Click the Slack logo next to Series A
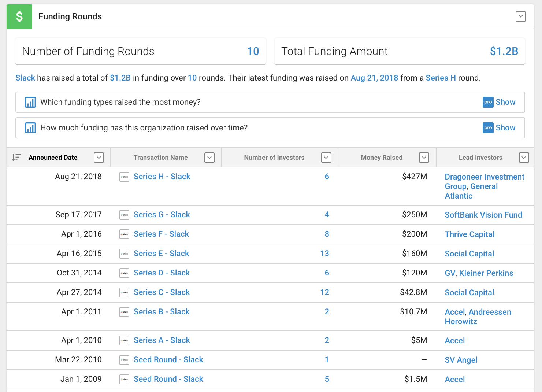Image resolution: width=542 pixels, height=392 pixels. pos(125,341)
